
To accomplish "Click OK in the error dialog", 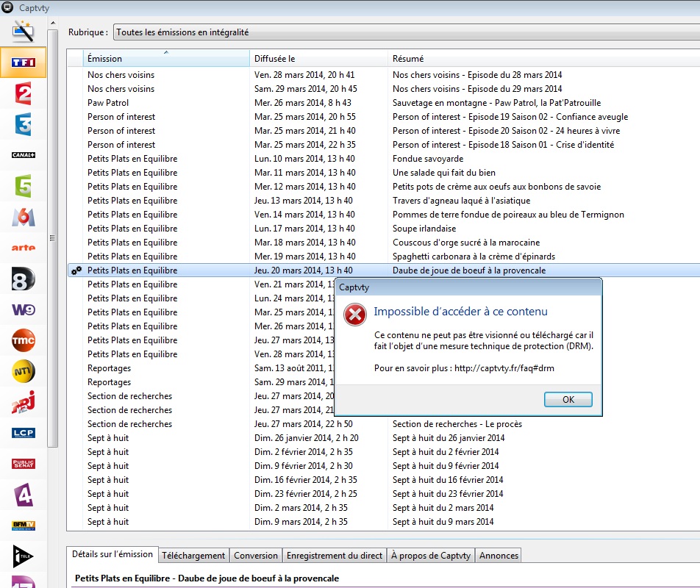I will [x=568, y=399].
